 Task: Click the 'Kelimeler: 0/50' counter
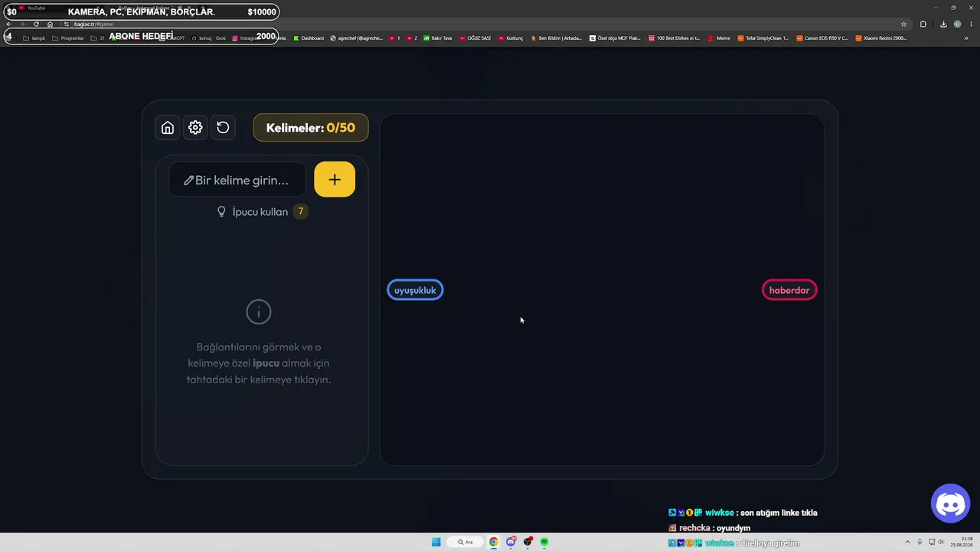311,128
